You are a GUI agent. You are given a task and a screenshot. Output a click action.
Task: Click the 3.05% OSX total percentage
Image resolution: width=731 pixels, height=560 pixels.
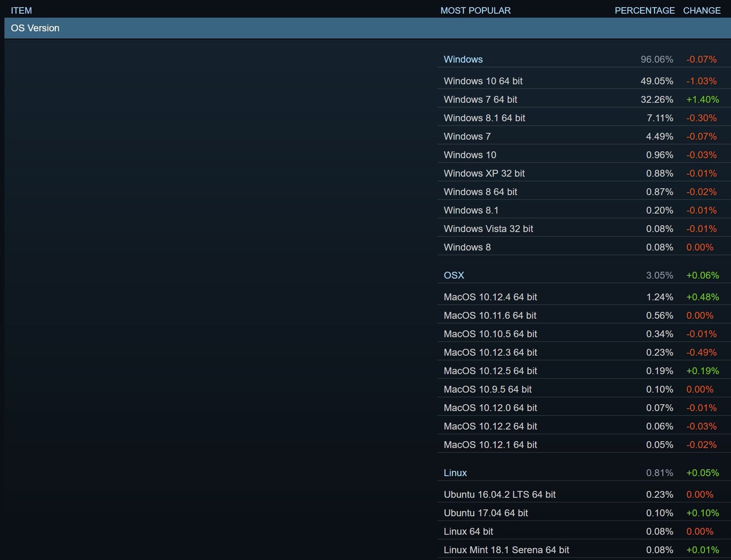[x=660, y=275]
